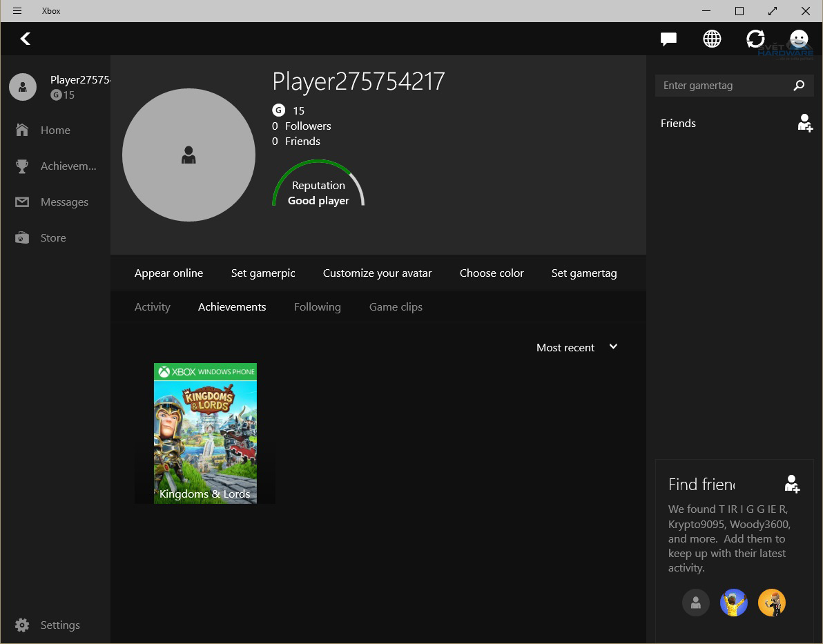Open Settings gear in sidebar
This screenshot has width=823, height=644.
tap(23, 625)
